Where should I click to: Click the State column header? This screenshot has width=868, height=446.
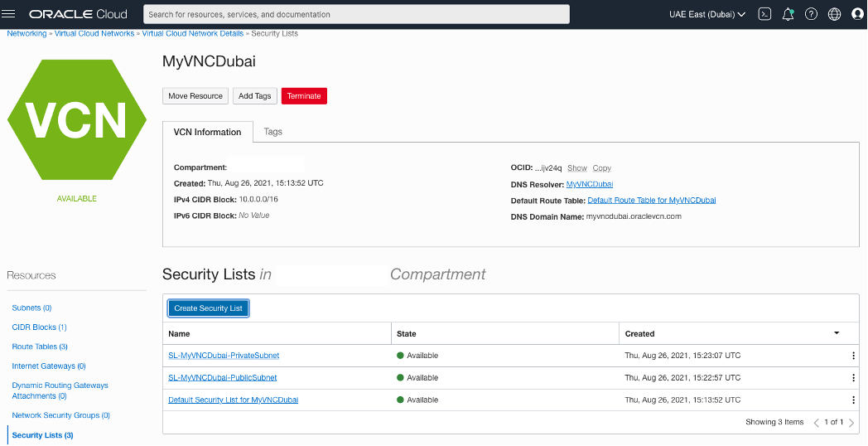tap(407, 333)
